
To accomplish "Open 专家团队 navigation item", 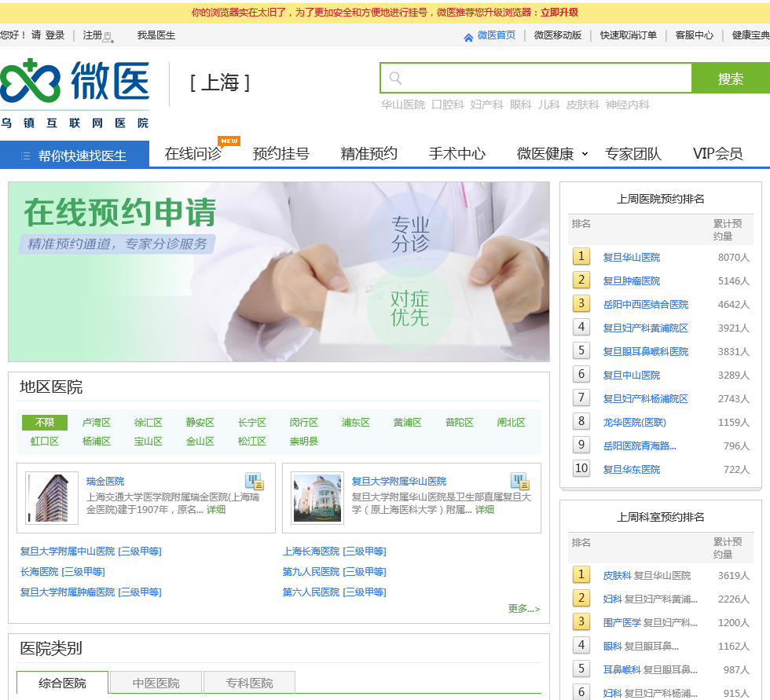I will (x=633, y=154).
